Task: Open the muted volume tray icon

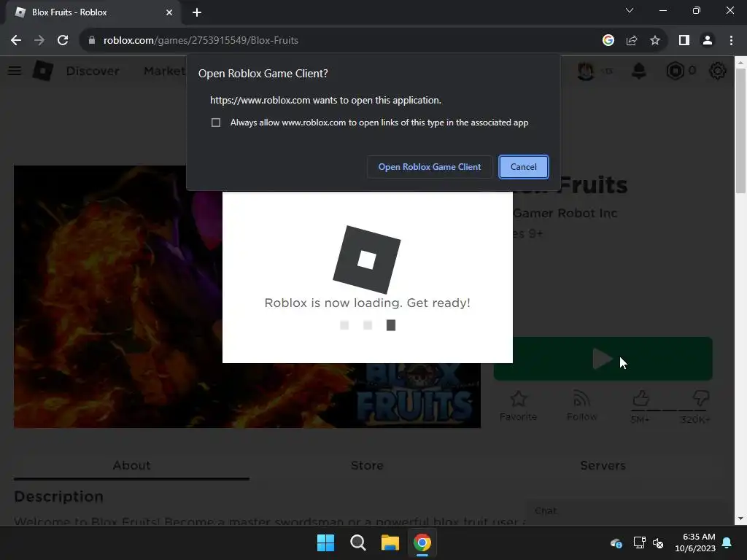Action: 658,542
